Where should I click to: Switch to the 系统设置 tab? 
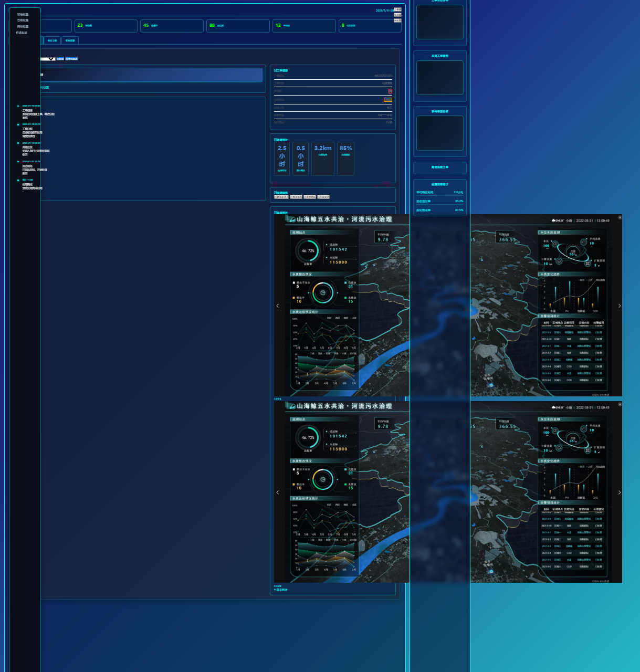tap(70, 40)
